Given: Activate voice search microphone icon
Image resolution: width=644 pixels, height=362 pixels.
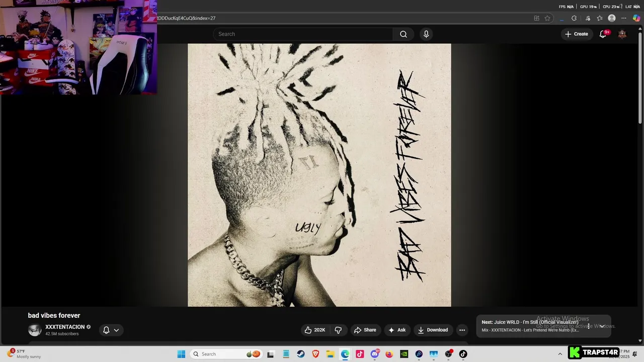Looking at the screenshot, I should (x=426, y=34).
